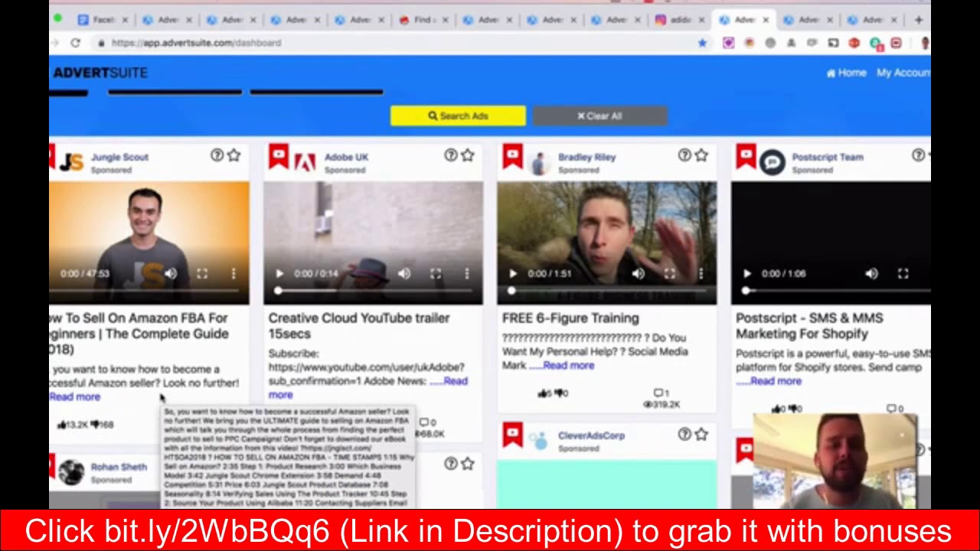Open the CleverAdsCorp advertiser name
The height and width of the screenshot is (551, 980).
[591, 435]
